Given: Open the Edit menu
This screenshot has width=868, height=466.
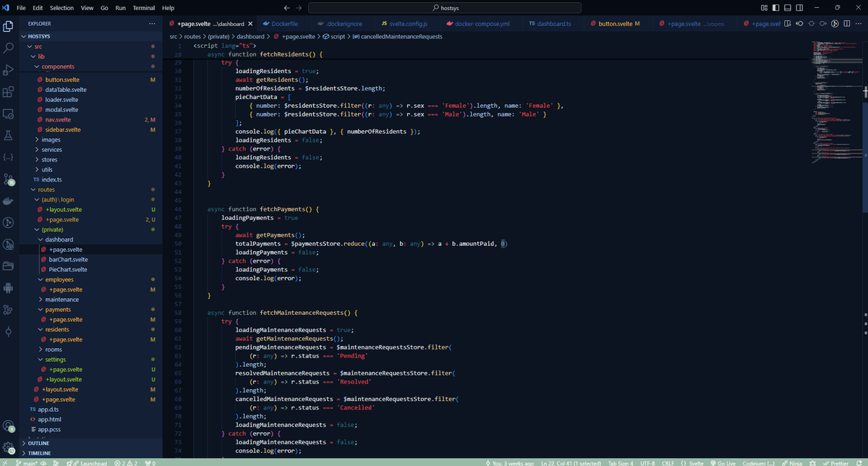Looking at the screenshot, I should [x=38, y=7].
